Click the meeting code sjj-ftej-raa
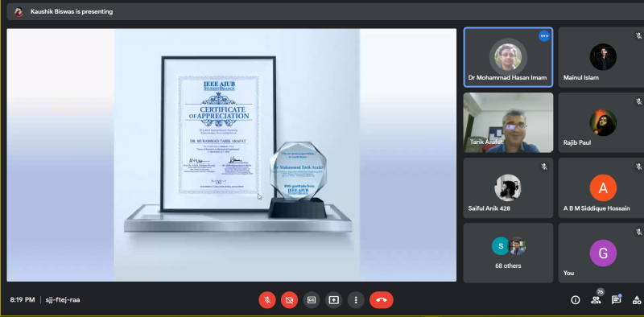This screenshot has width=644, height=317. (x=64, y=300)
